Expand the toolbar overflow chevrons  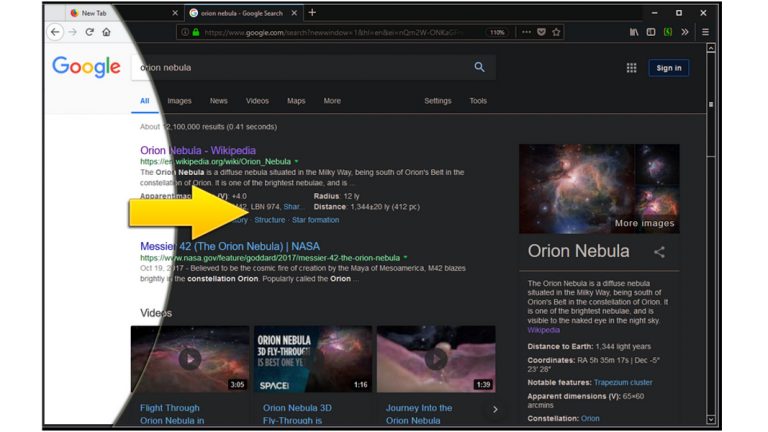(x=685, y=32)
